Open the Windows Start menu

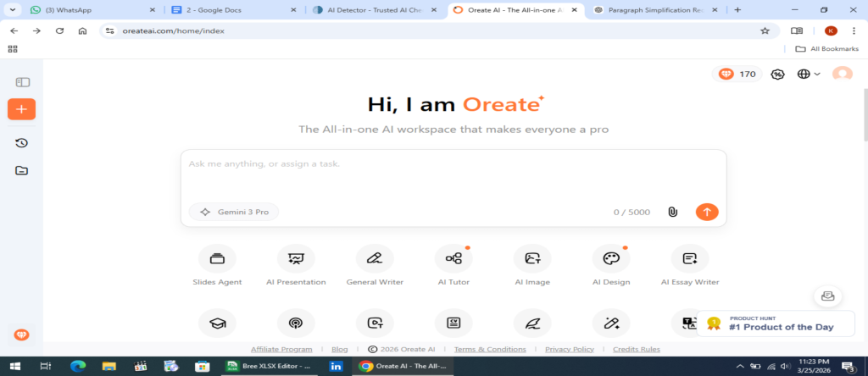point(14,366)
